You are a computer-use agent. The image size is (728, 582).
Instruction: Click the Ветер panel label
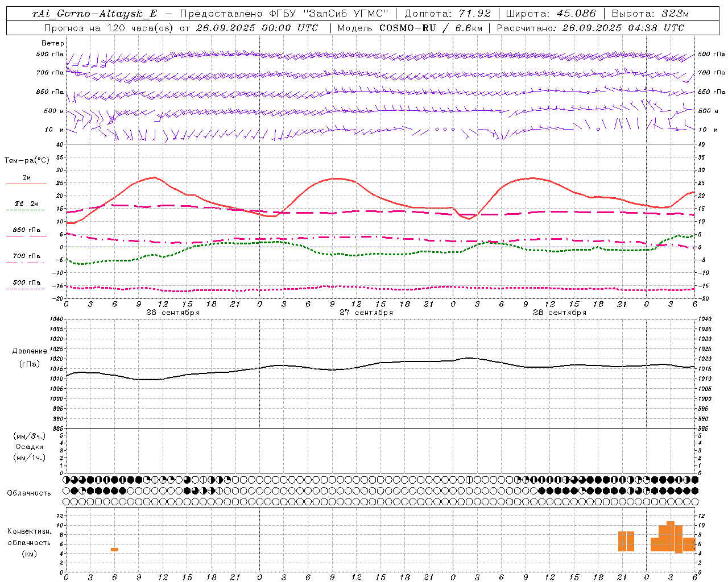(x=53, y=43)
